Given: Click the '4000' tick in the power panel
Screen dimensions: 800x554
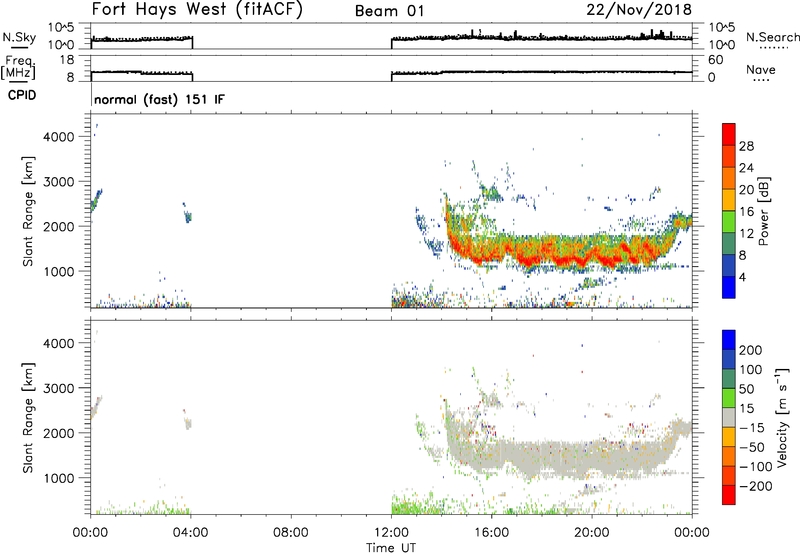Looking at the screenshot, I should (x=58, y=137).
